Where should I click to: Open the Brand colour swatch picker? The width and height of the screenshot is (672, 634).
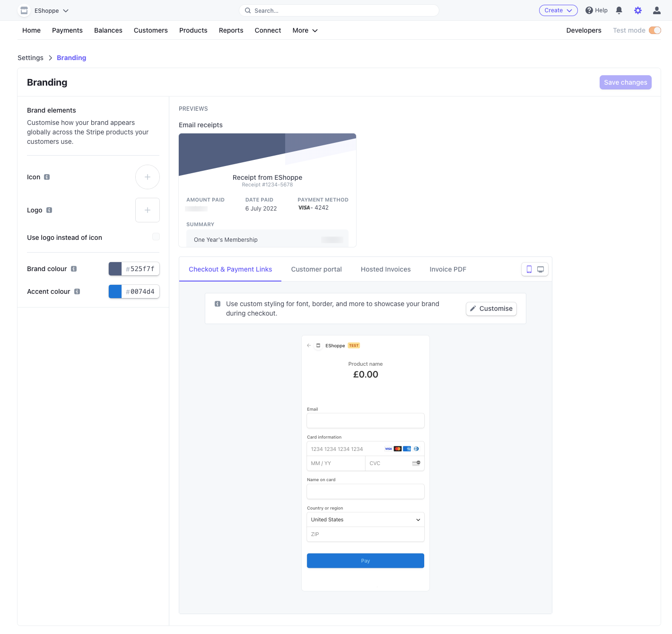click(115, 269)
